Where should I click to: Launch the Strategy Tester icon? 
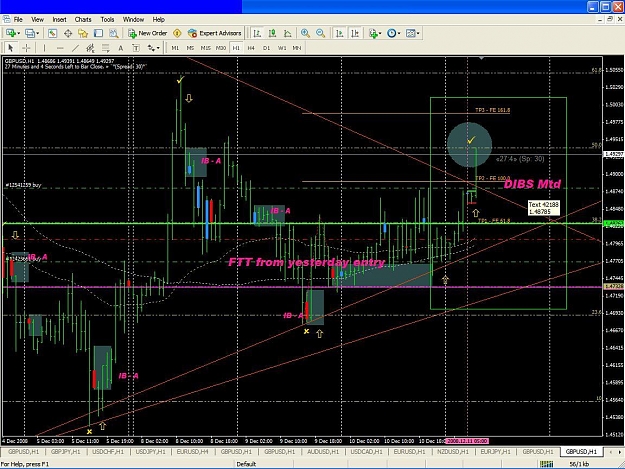pyautogui.click(x=114, y=33)
